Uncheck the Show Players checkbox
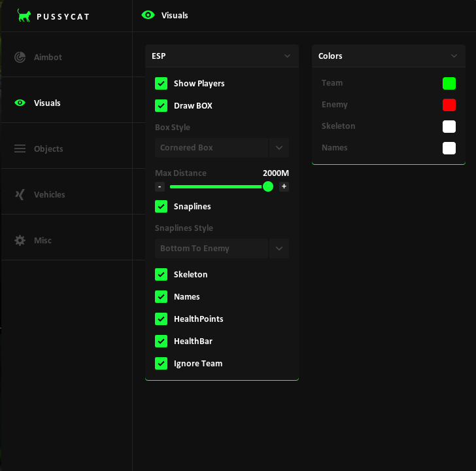Screen dimensions: 476x471 point(161,84)
